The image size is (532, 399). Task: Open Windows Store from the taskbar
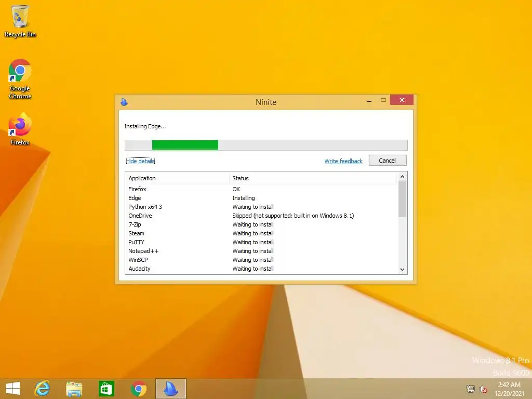point(106,389)
